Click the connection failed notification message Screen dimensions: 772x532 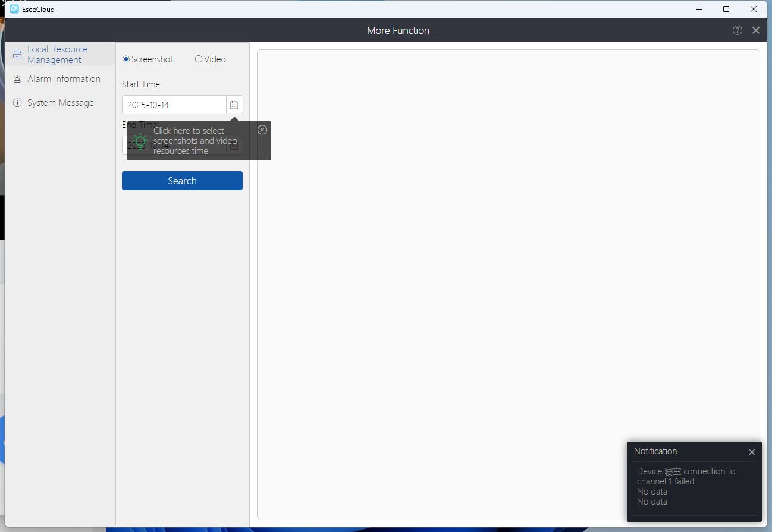(686, 476)
